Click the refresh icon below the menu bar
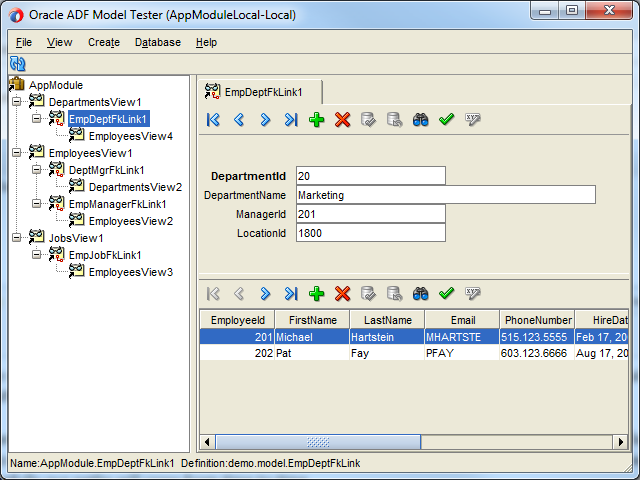The image size is (640, 480). click(x=18, y=64)
